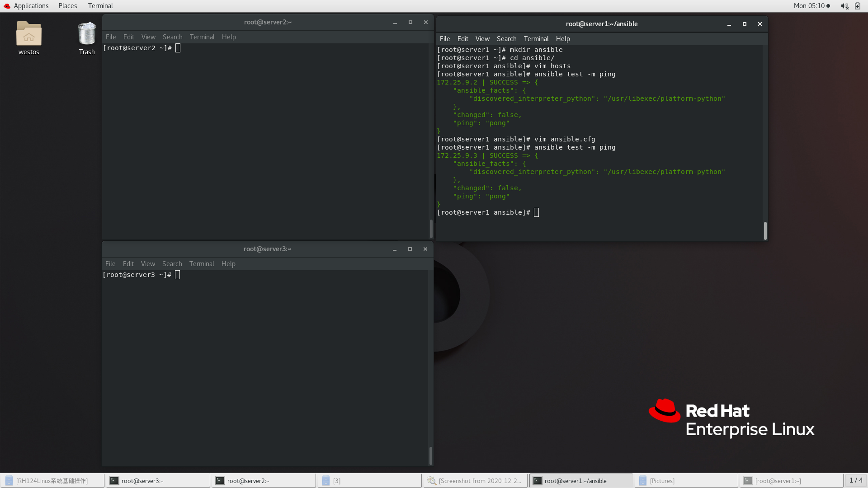Open Edit menu in server2 terminal
The image size is (868, 488).
128,37
